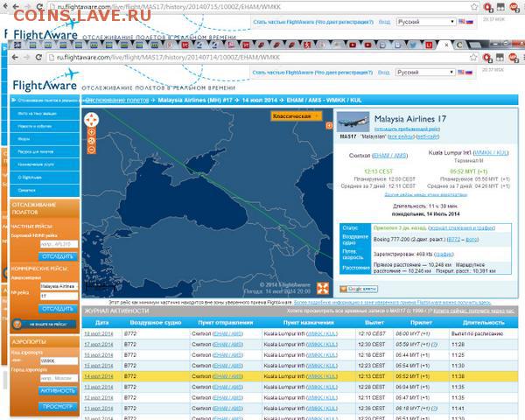Click the FlightAware logo in the front window
525x420 pixels.
tap(45, 81)
